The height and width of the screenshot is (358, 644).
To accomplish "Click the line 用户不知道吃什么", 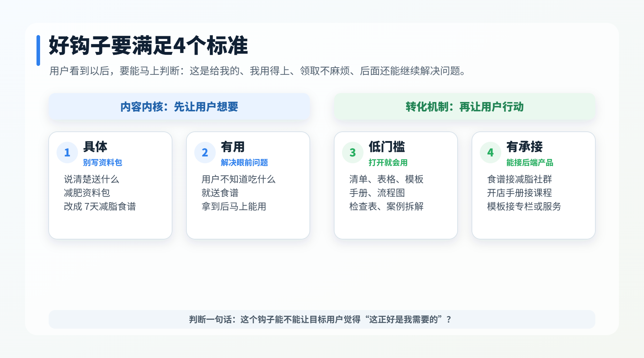I will point(239,179).
